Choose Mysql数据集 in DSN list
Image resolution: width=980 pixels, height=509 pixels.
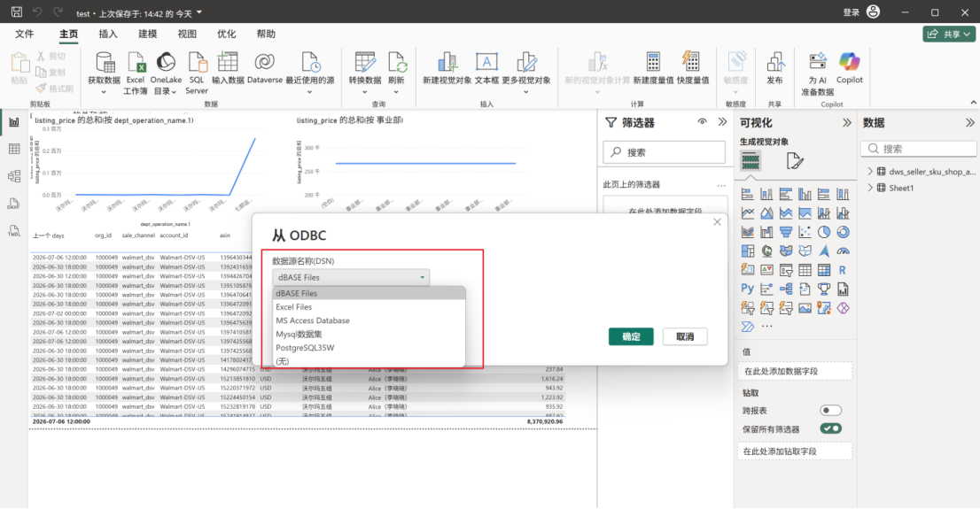pos(369,334)
